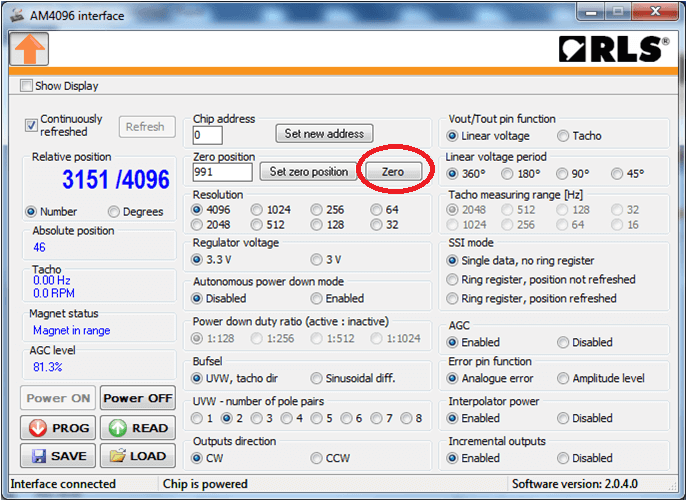Screen dimensions: 687x501
Task: Toggle the Show Display checkbox
Action: click(x=26, y=85)
